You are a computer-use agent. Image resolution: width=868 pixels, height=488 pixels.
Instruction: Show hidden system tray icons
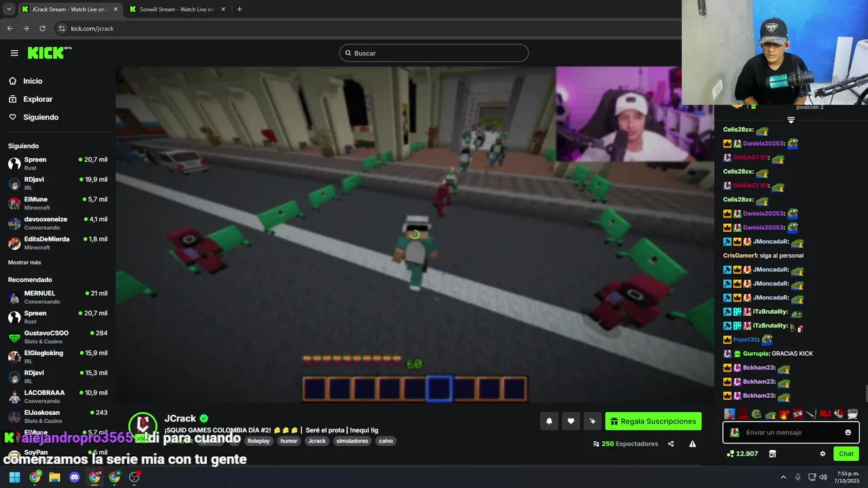pos(783,477)
